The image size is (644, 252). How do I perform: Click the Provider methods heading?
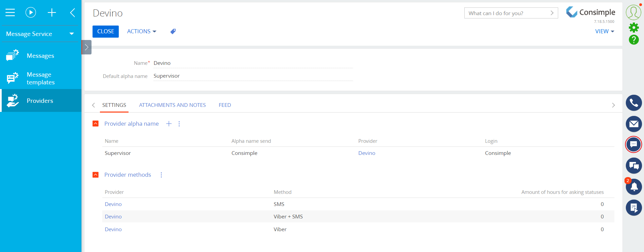pos(128,175)
